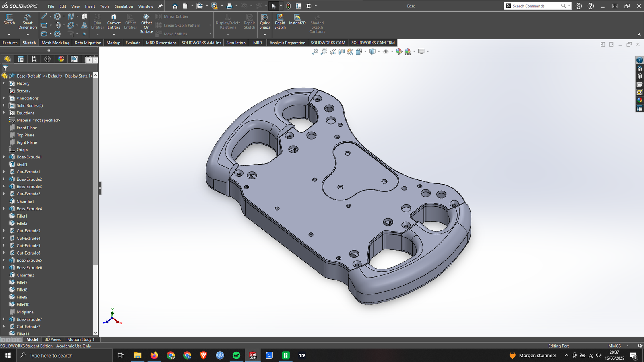Pin the SOLIDWORKS menu bar
The height and width of the screenshot is (362, 644).
click(x=160, y=6)
